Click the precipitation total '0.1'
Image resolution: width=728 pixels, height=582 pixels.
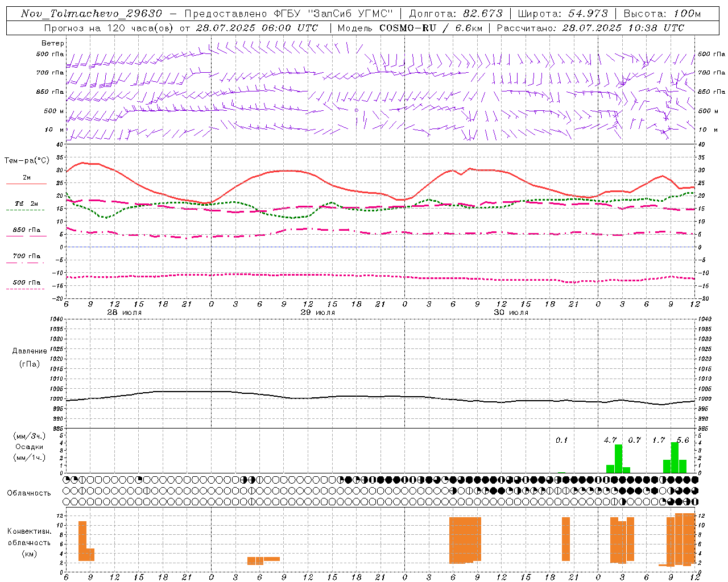[562, 440]
